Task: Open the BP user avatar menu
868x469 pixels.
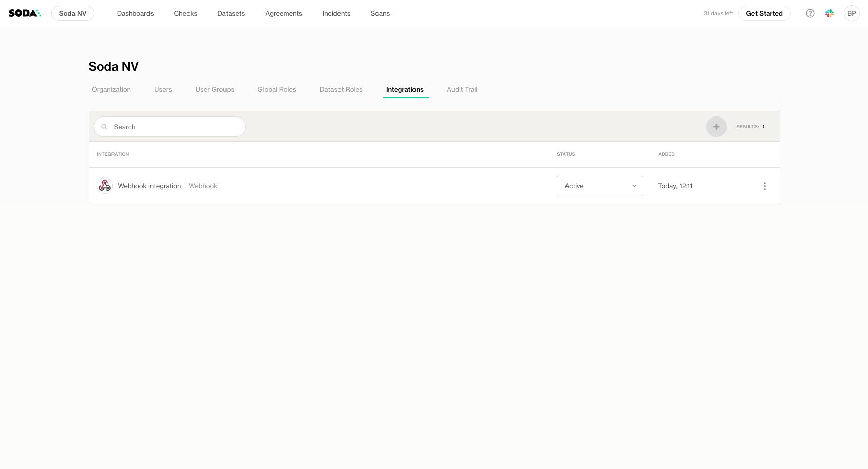Action: tap(851, 13)
